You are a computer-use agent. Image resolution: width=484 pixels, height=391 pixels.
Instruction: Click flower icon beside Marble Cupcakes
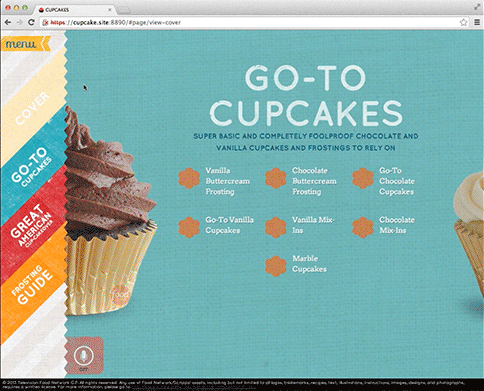tap(276, 266)
